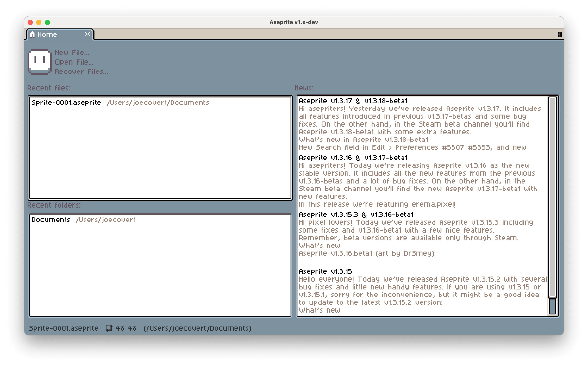Open Sprite-0001.aseprite from recent files
This screenshot has height=367, width=588.
[66, 103]
